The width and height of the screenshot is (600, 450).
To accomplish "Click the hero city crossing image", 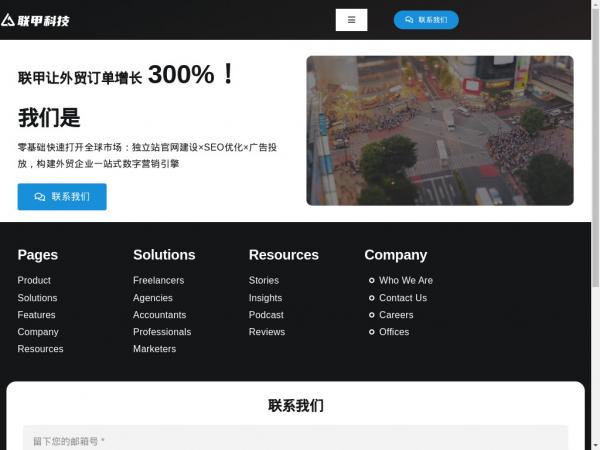I will [x=440, y=130].
